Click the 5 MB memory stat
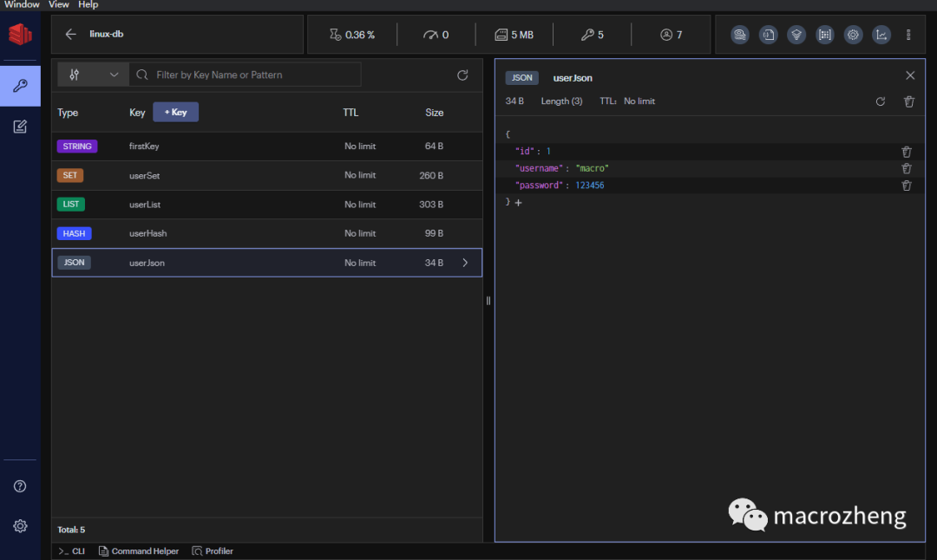Viewport: 937px width, 560px height. (x=514, y=35)
